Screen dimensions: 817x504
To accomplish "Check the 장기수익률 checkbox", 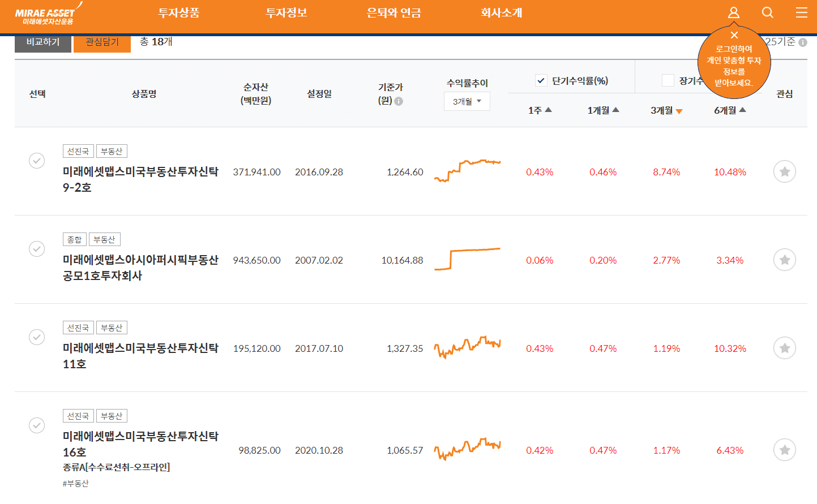I will 668,80.
